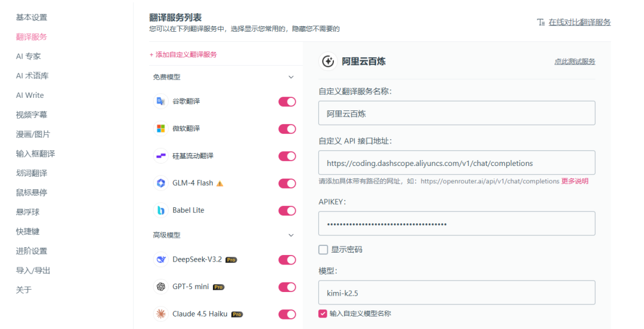
Task: Collapse the 高级模型 section chevron
Action: pos(291,235)
